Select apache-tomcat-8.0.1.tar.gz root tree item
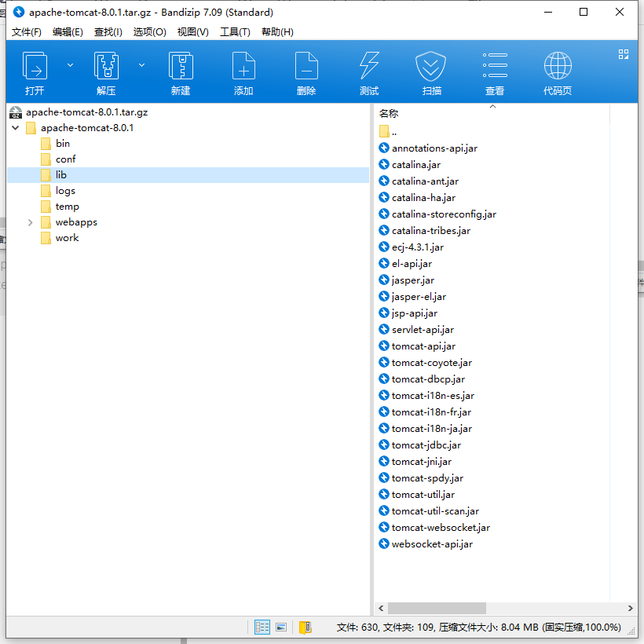644x644 pixels. tap(86, 112)
